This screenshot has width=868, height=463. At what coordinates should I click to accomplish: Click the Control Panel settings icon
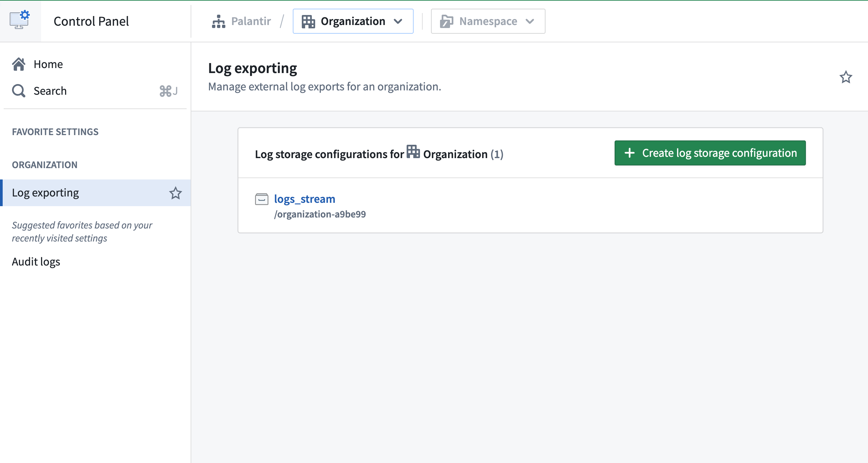click(20, 20)
